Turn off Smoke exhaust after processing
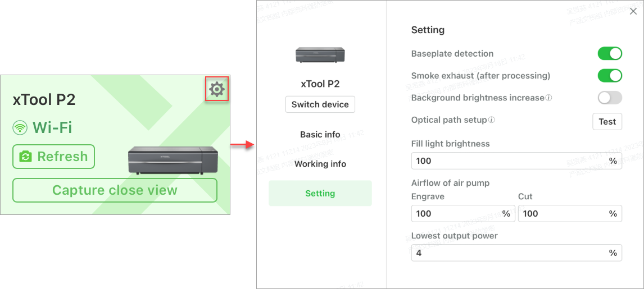This screenshot has height=289, width=644. pos(610,76)
